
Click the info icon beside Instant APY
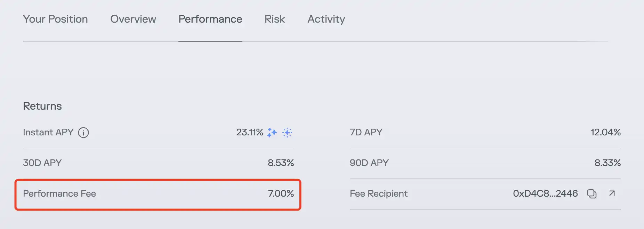click(x=83, y=132)
